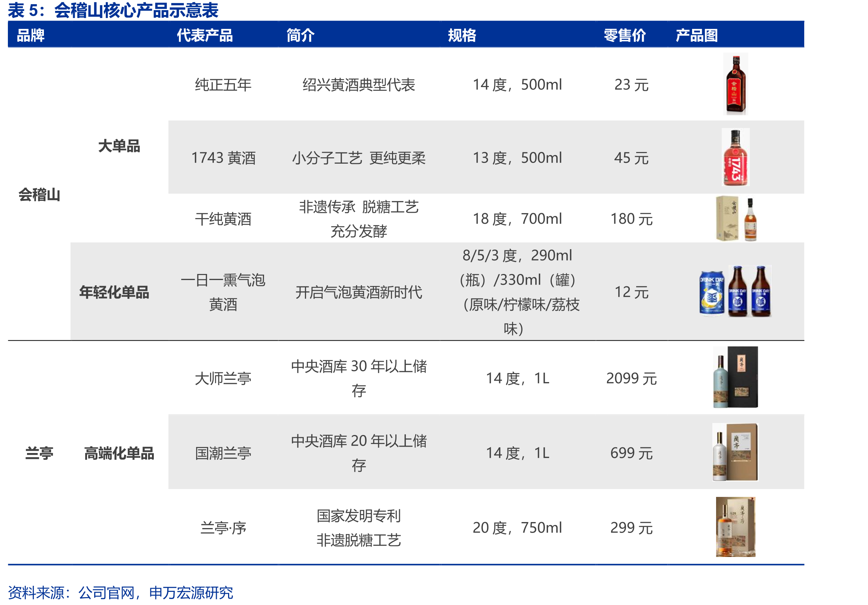Image resolution: width=868 pixels, height=605 pixels.
Task: Click the 国潮兰亭 product image
Action: click(x=735, y=452)
